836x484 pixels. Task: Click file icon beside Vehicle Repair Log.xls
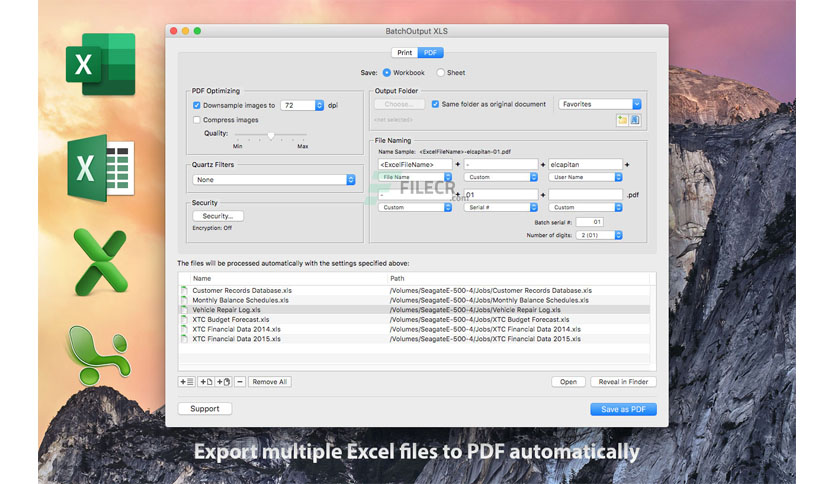coord(184,310)
